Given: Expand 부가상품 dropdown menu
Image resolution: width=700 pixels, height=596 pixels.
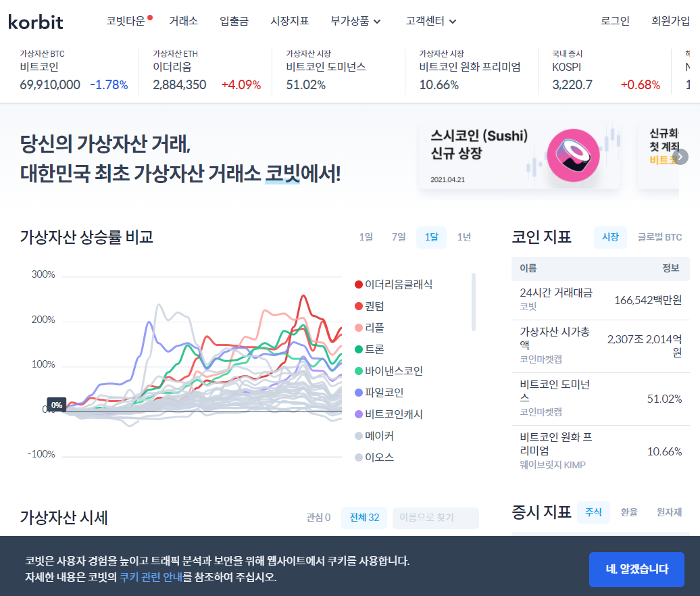Looking at the screenshot, I should [355, 21].
